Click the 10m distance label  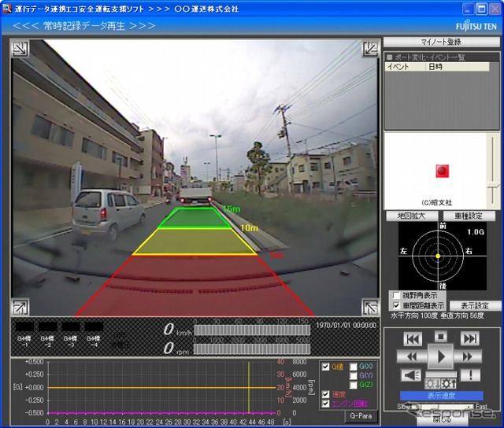click(x=249, y=228)
